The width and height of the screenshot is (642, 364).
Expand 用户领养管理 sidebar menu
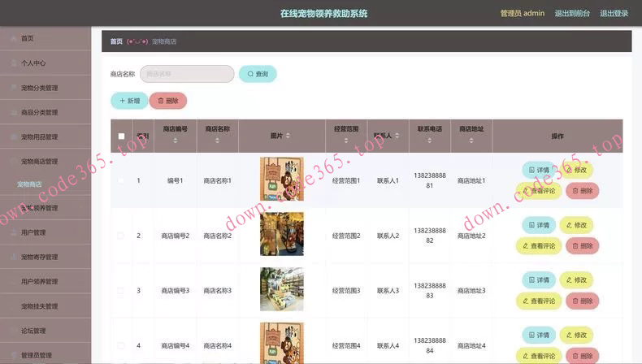pos(45,282)
